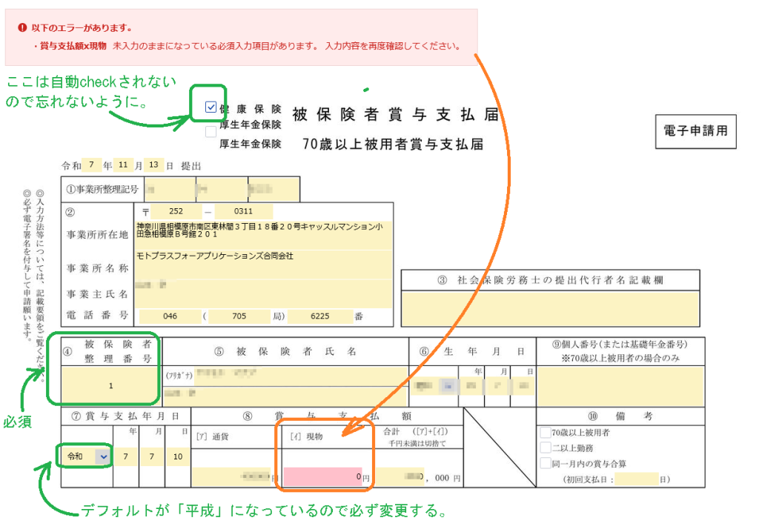
Task: Edit the postal code suffix 0311 field
Action: click(x=243, y=211)
